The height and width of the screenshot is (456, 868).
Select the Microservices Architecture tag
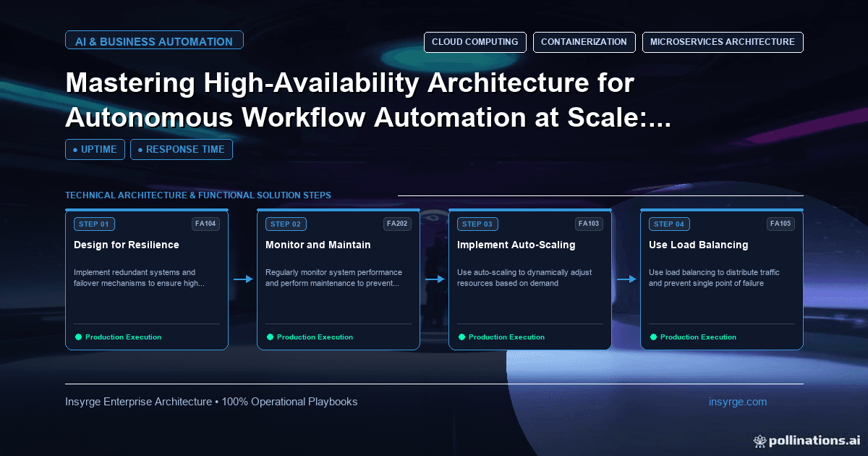point(723,42)
